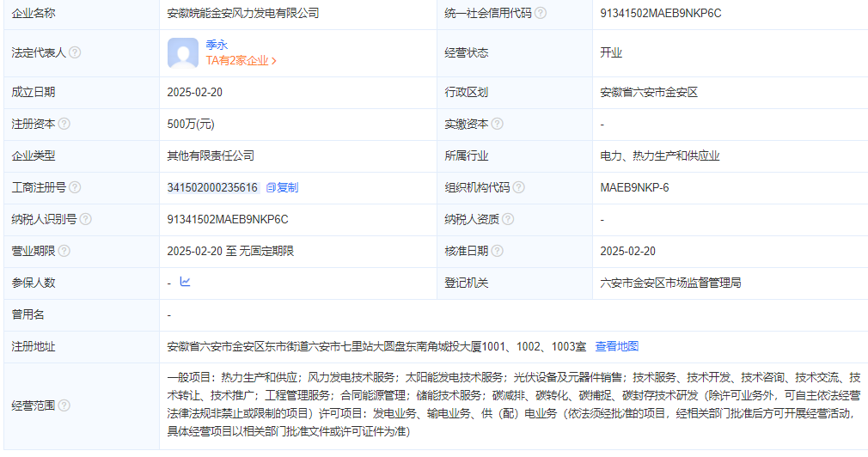Click help icon beside 法定代表人
This screenshot has width=868, height=457.
pyautogui.click(x=75, y=52)
